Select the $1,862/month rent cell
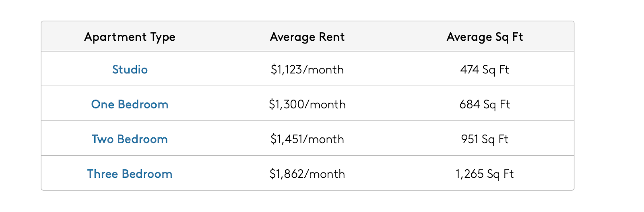The width and height of the screenshot is (644, 212). [x=307, y=173]
